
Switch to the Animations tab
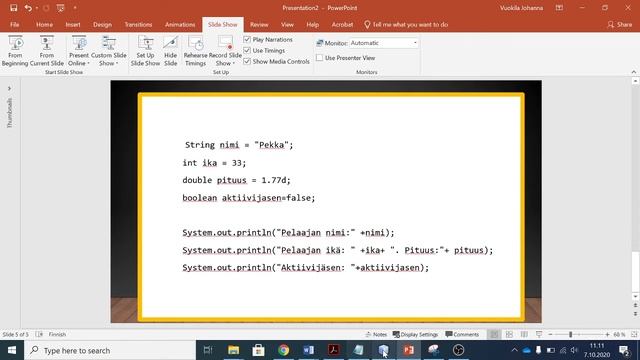[180, 24]
